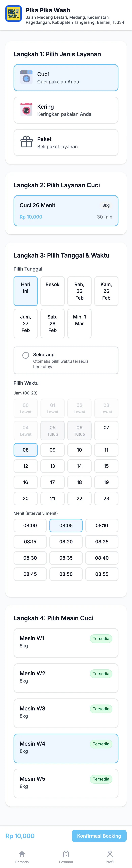Pick Mesin W5 washing machine
This screenshot has height=868, width=132.
point(66,783)
